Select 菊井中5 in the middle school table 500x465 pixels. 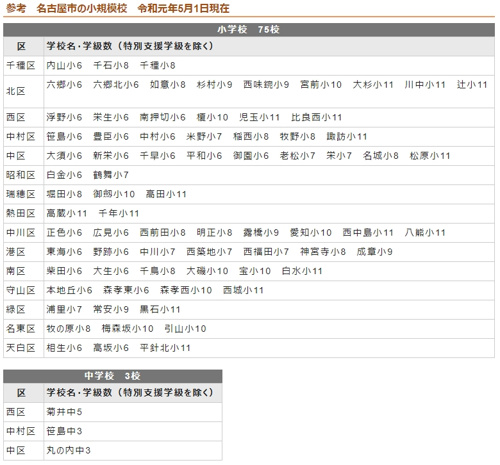coord(64,412)
